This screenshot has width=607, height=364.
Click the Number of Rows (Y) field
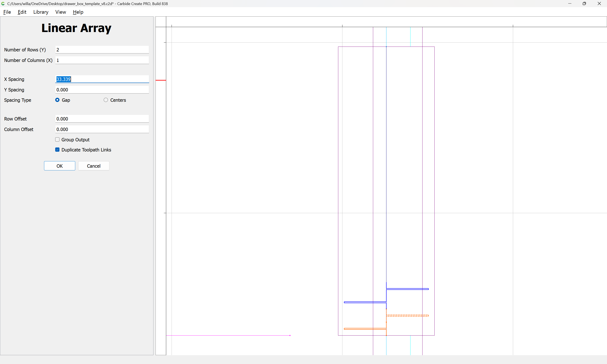pos(102,50)
